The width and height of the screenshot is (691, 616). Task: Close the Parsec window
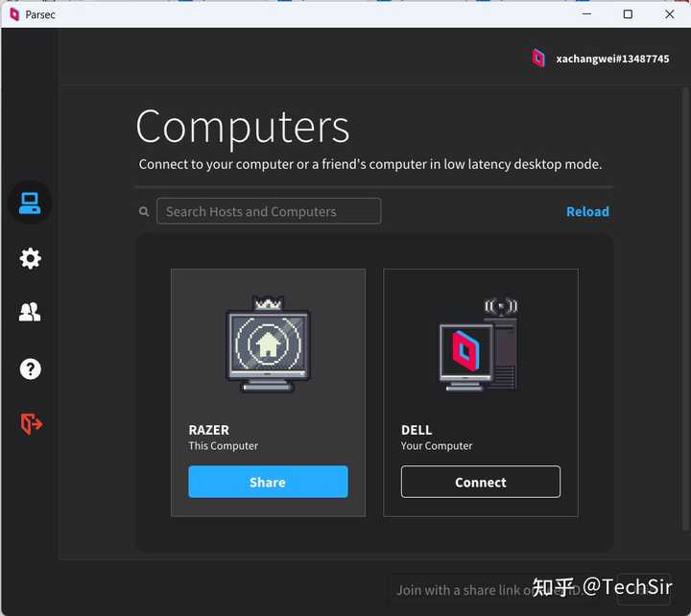pyautogui.click(x=670, y=14)
